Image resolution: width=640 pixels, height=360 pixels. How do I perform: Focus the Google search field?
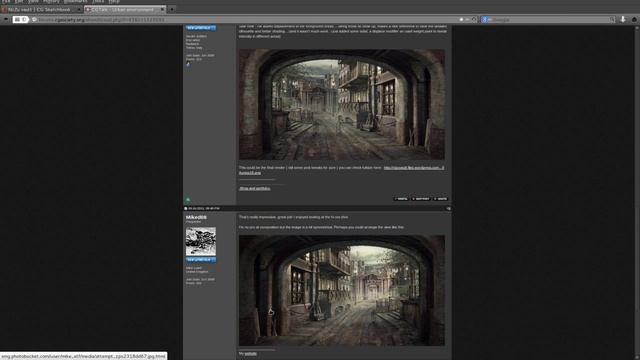click(547, 19)
